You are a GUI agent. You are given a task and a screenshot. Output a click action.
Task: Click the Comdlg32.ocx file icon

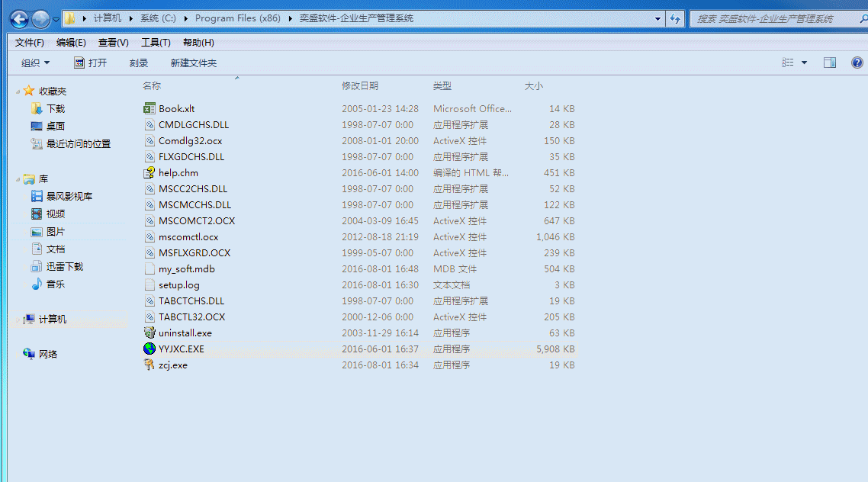(x=149, y=140)
